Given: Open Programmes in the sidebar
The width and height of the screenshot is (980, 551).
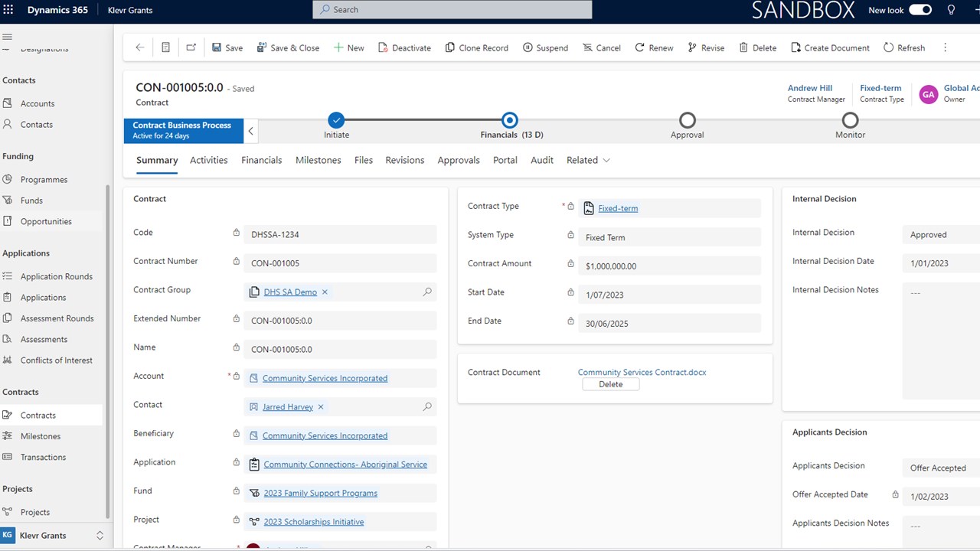Looking at the screenshot, I should pos(44,179).
